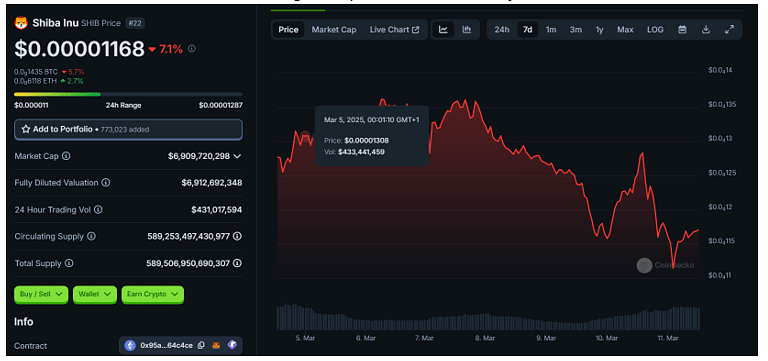
Task: Select the 7d time range
Action: pyautogui.click(x=528, y=29)
